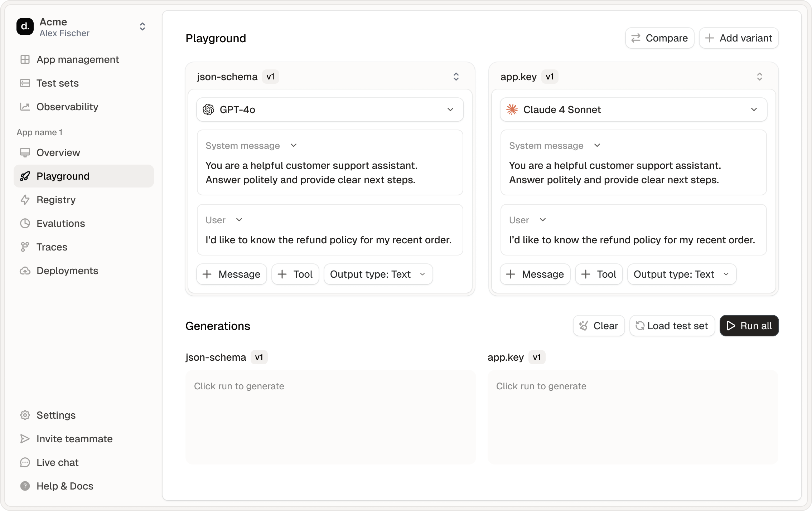812x511 pixels.
Task: Click the Help & Docs question mark icon
Action: click(25, 486)
